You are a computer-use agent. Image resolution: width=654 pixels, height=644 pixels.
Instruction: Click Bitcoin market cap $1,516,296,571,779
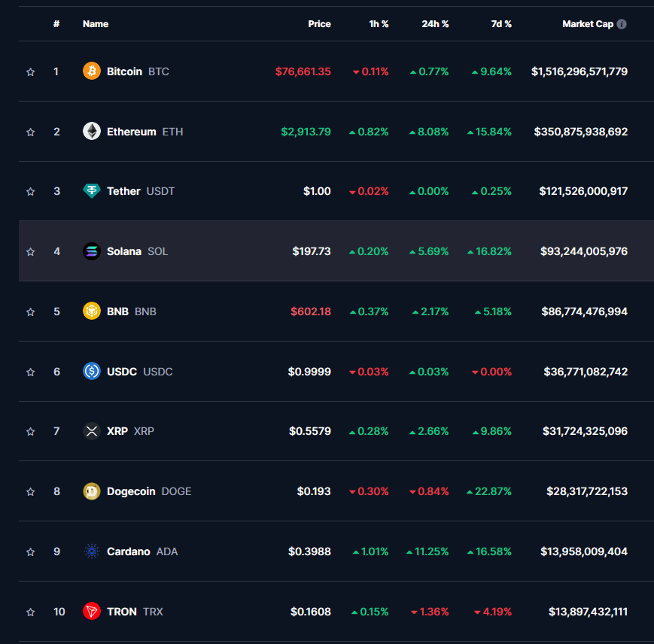pos(579,71)
